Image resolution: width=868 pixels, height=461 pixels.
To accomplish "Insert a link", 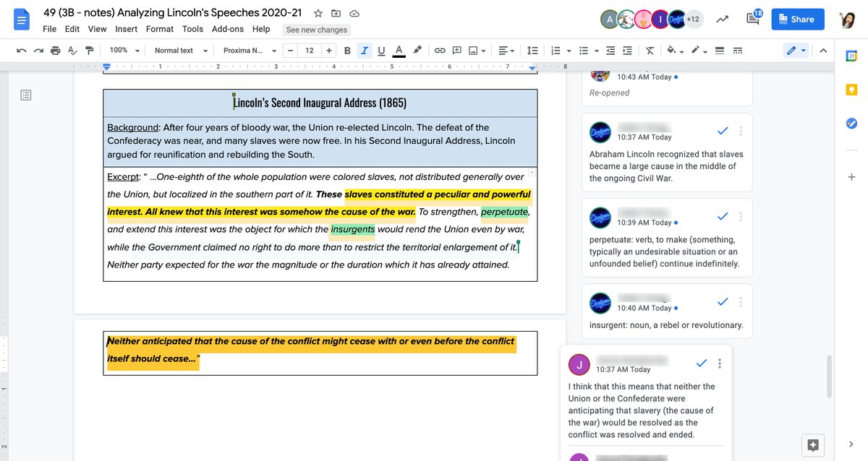I will coord(439,51).
